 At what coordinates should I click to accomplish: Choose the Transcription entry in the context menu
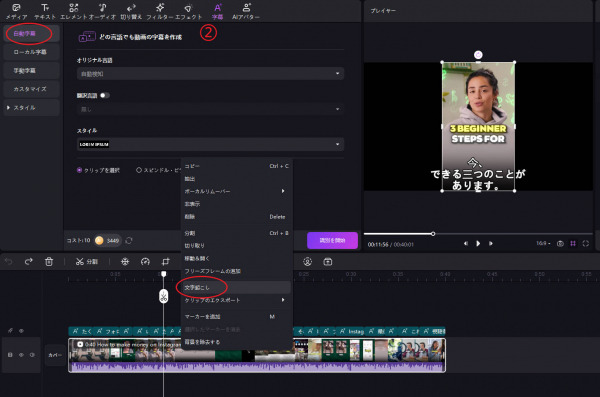(x=235, y=288)
